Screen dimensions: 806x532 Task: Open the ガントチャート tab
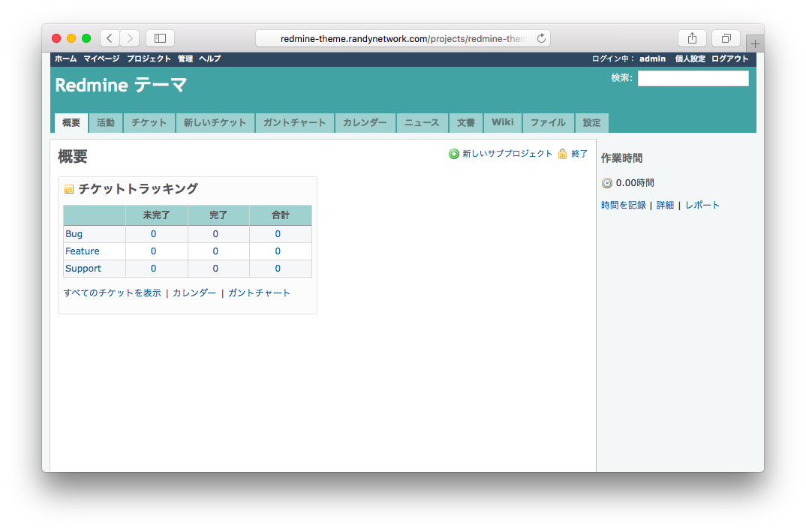(295, 123)
